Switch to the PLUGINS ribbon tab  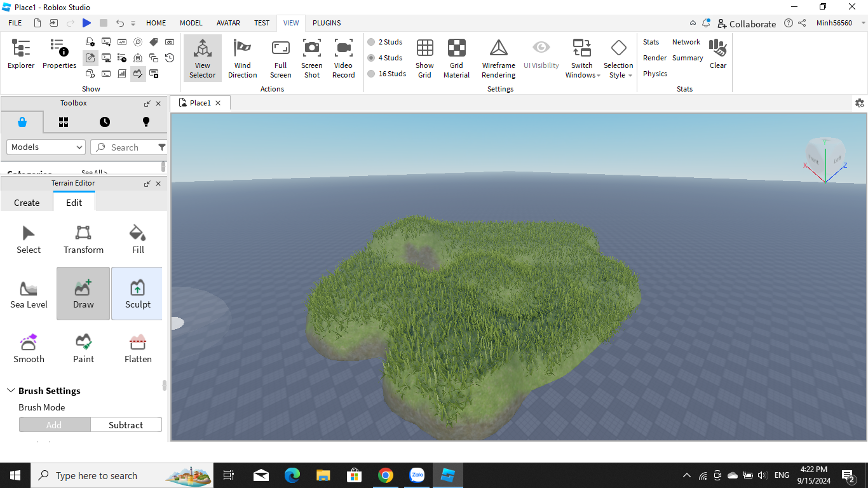pos(327,23)
